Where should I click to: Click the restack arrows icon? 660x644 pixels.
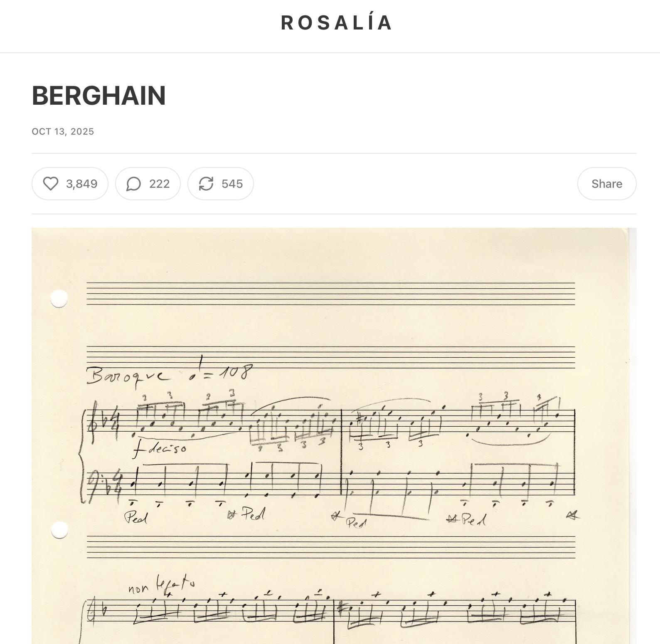click(x=206, y=184)
